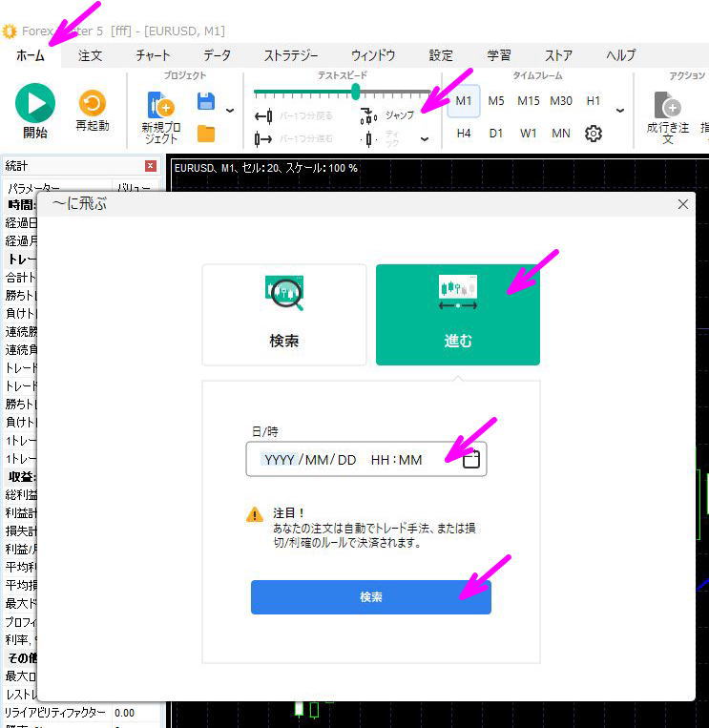Expand the test speed section chevron

(x=425, y=138)
